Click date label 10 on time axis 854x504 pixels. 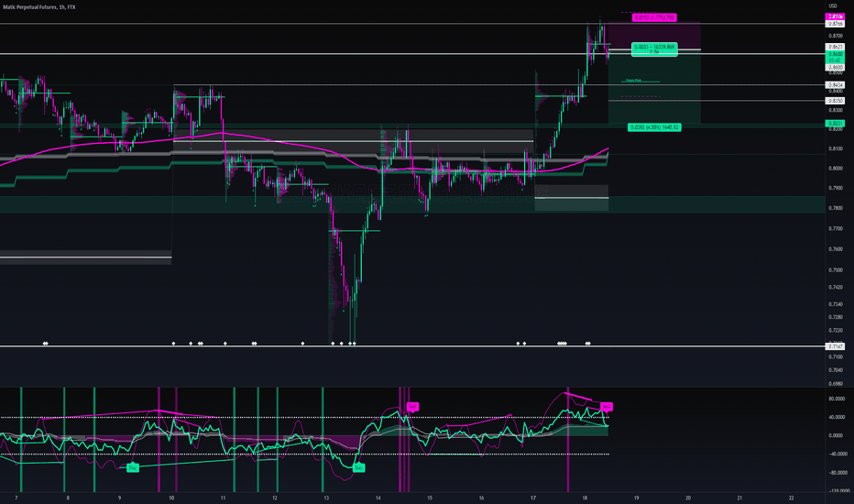(x=171, y=498)
